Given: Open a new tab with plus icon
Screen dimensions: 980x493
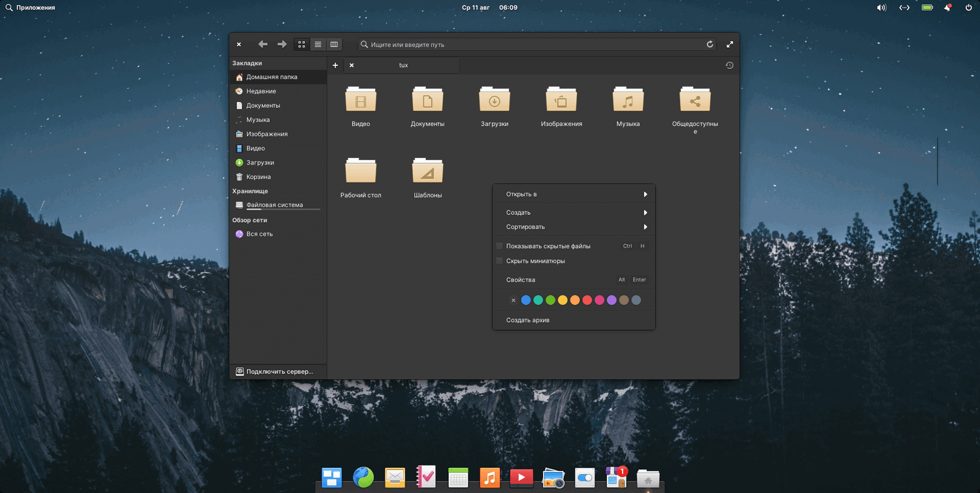Looking at the screenshot, I should [x=335, y=65].
